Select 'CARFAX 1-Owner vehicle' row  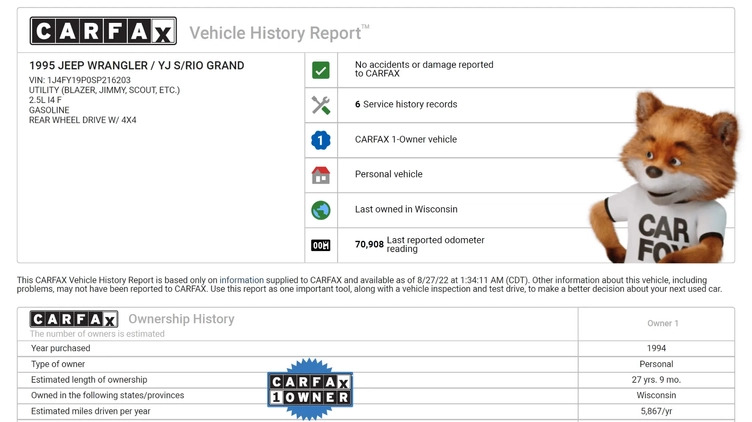click(x=519, y=140)
